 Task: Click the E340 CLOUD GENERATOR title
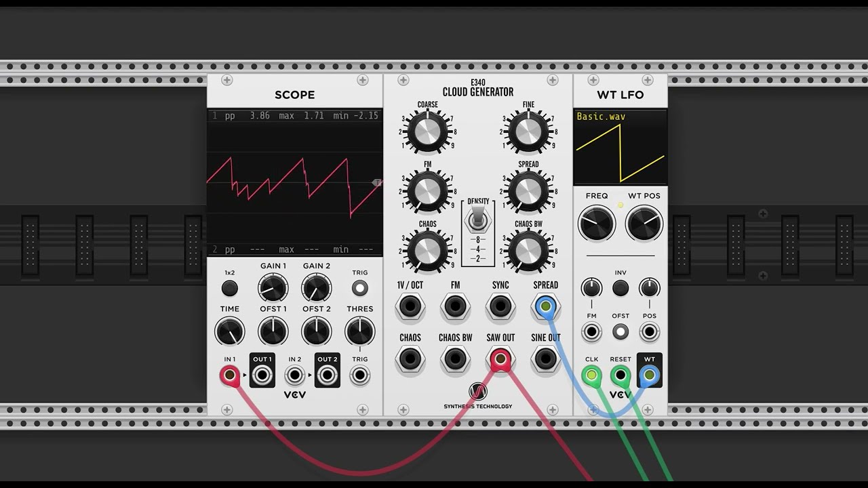click(478, 88)
